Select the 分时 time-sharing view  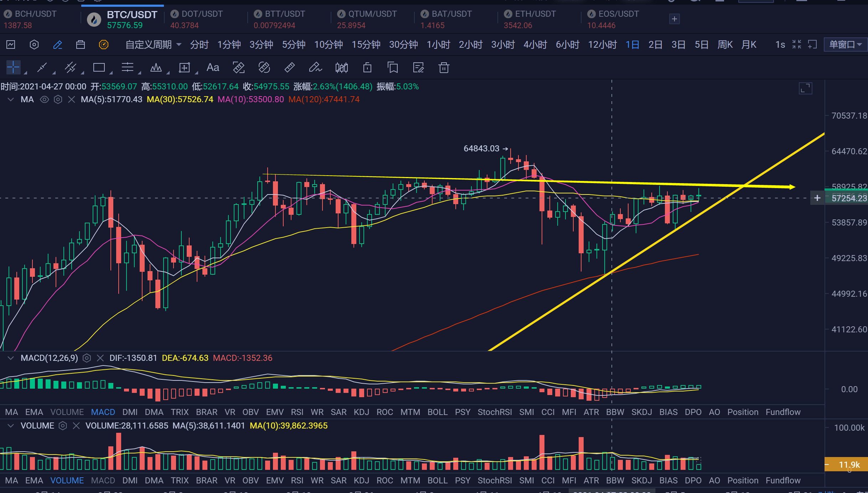[199, 45]
